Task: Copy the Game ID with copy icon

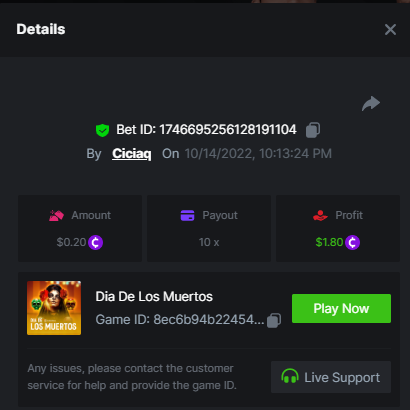Action: (274, 320)
